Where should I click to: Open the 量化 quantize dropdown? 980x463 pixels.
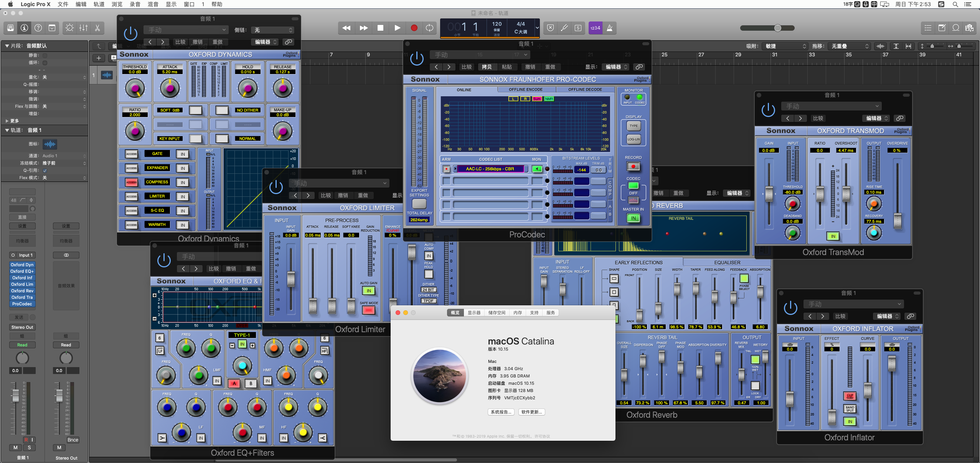tap(64, 77)
